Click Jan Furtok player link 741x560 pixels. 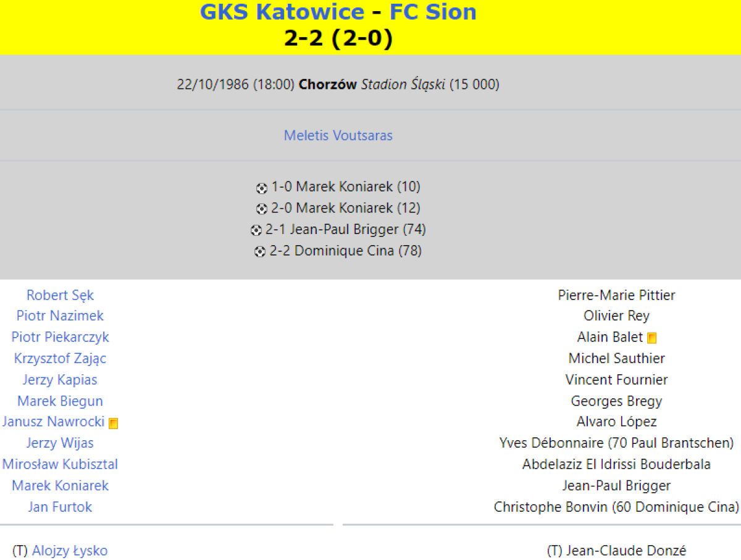pyautogui.click(x=60, y=507)
